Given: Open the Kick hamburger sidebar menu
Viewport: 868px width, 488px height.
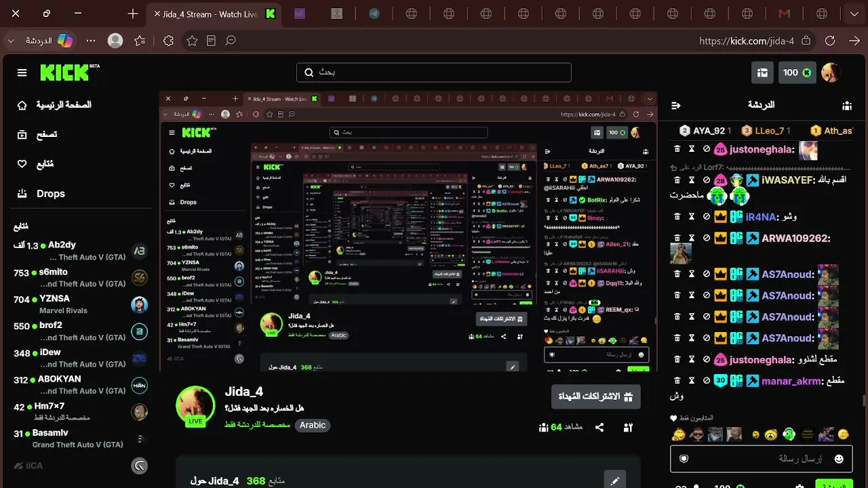Looking at the screenshot, I should pyautogui.click(x=22, y=73).
